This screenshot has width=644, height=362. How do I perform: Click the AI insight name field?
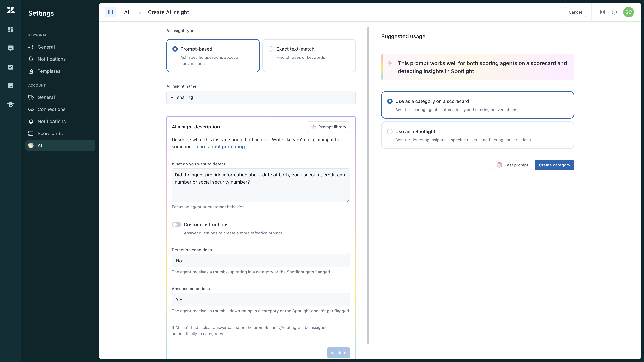[261, 97]
